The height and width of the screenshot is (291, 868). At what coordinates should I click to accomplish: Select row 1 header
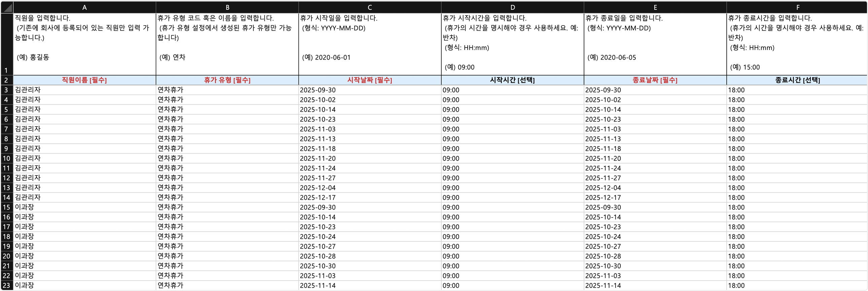pos(7,44)
